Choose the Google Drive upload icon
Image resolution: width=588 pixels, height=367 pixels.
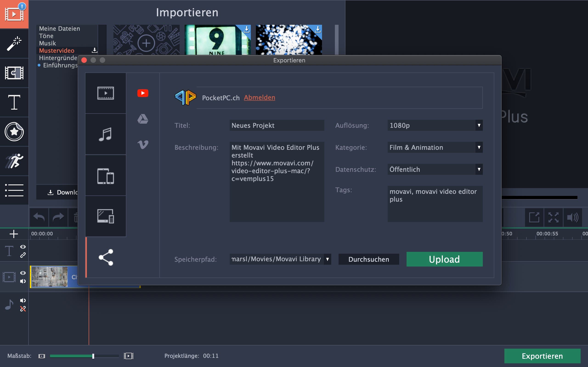[x=143, y=119]
